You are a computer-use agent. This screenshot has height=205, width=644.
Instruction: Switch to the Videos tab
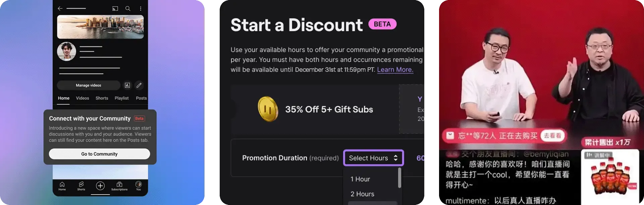pos(83,98)
